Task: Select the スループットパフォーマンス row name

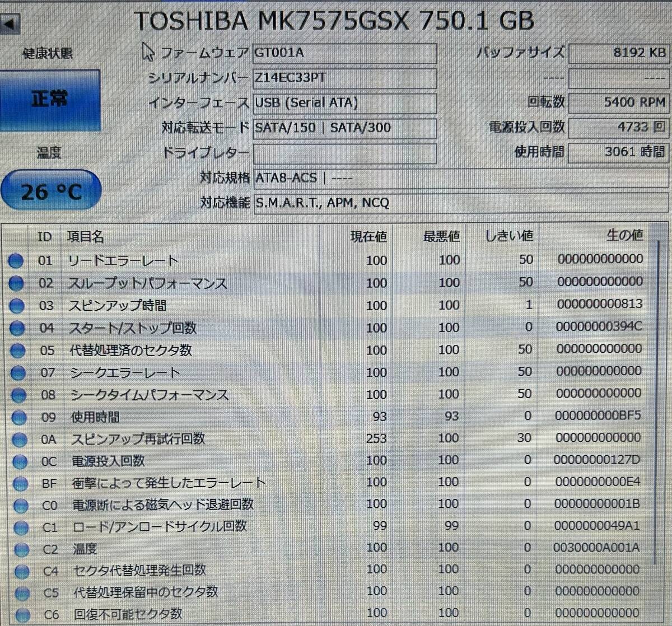Action: [x=148, y=283]
